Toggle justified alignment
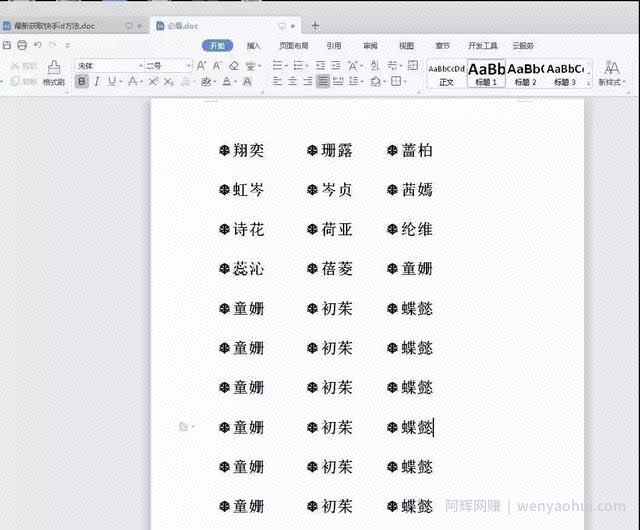The image size is (640, 530). coord(323,81)
